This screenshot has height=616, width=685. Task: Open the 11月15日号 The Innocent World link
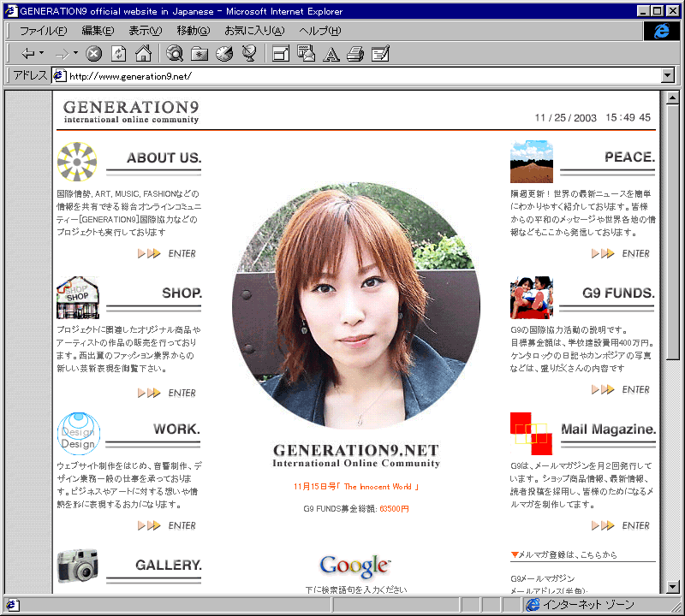click(x=356, y=487)
